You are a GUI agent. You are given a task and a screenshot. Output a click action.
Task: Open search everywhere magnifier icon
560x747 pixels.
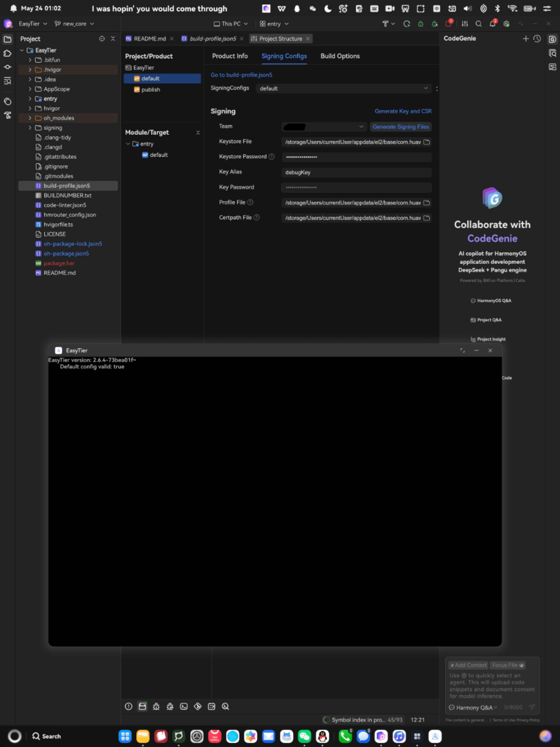pos(479,24)
